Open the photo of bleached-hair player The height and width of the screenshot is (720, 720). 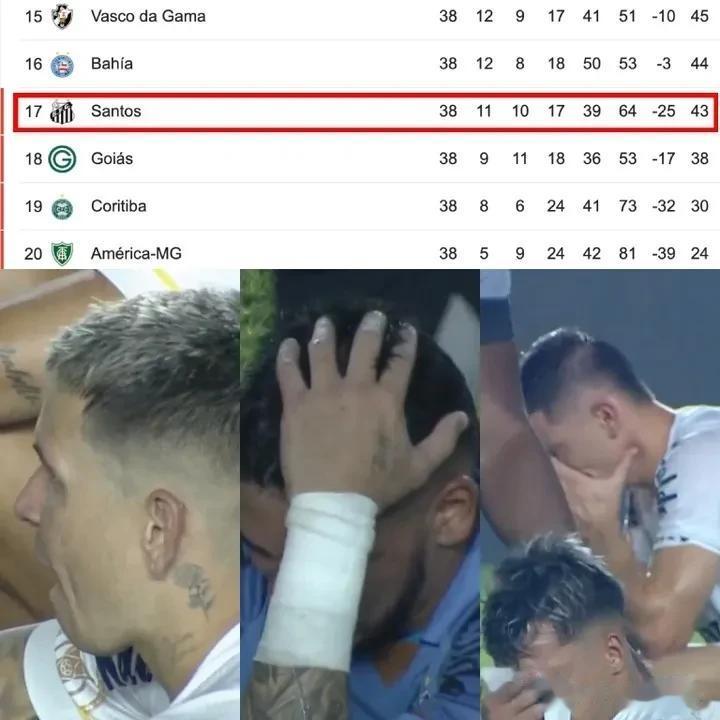(x=119, y=495)
